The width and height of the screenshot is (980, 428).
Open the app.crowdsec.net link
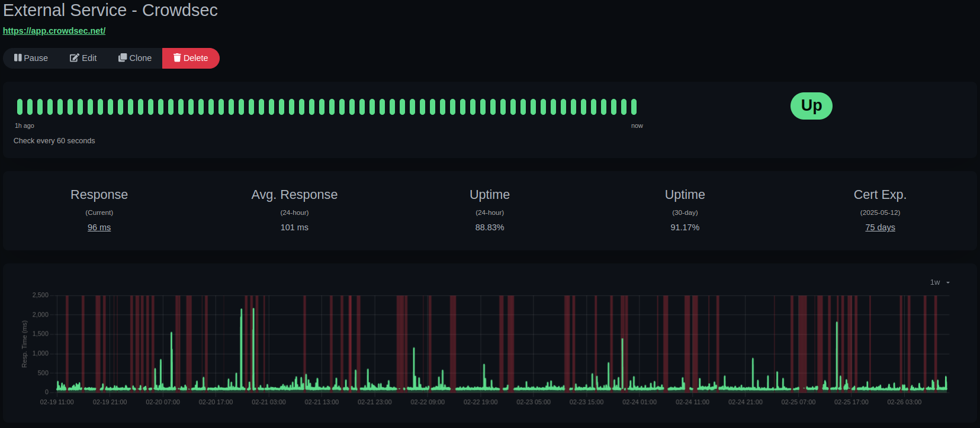[54, 31]
